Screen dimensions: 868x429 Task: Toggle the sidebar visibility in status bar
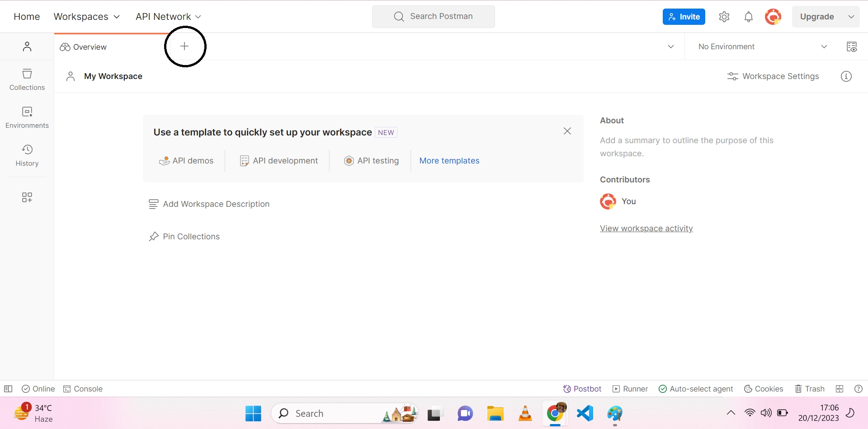[8, 389]
